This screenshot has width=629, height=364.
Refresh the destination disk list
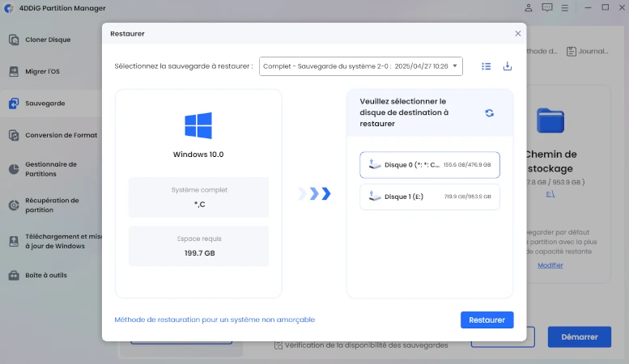point(490,113)
